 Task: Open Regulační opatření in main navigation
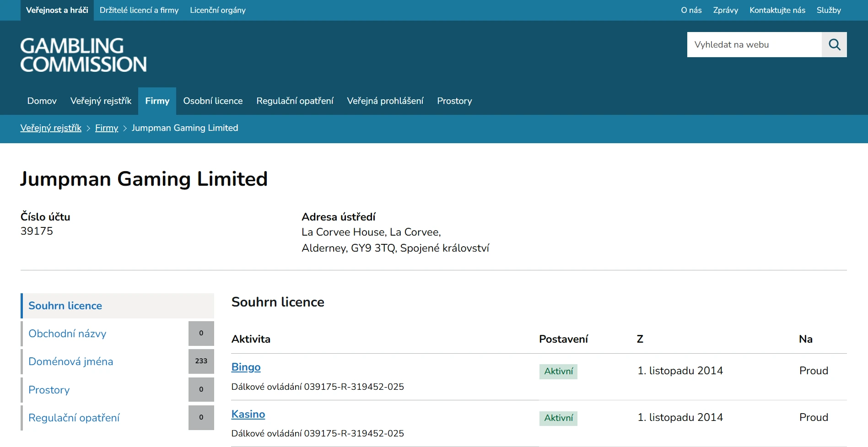295,101
